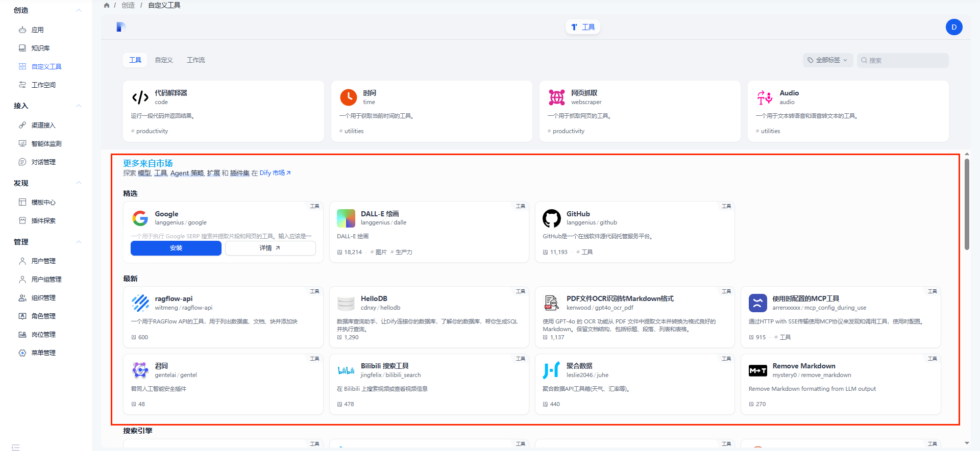This screenshot has height=451, width=980.
Task: Click the 创造 breadcrumb link
Action: (x=128, y=5)
